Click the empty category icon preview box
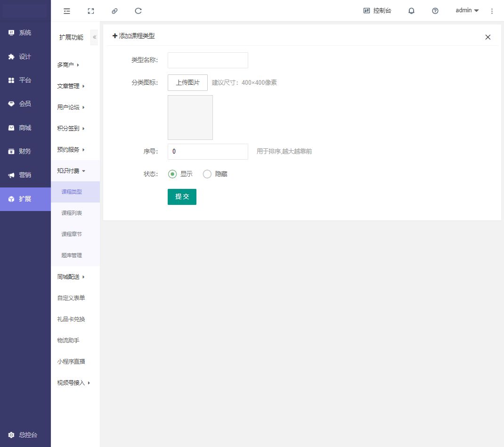Viewport: 504px width, 447px height. pos(190,118)
